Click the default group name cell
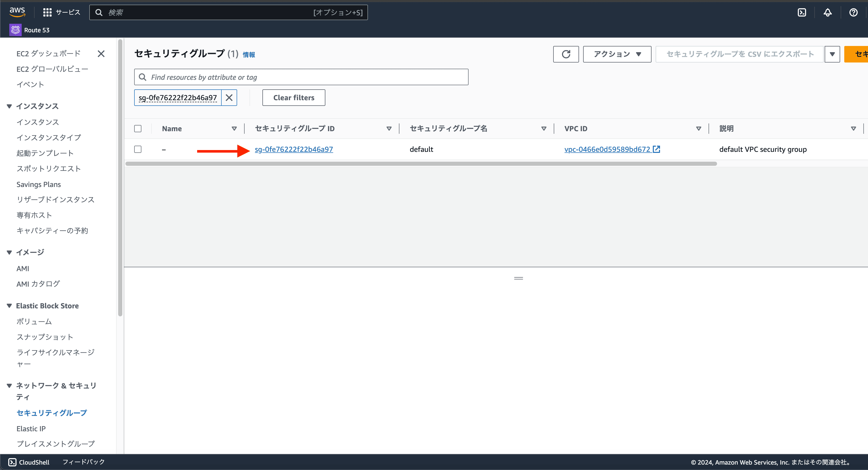 click(x=421, y=149)
